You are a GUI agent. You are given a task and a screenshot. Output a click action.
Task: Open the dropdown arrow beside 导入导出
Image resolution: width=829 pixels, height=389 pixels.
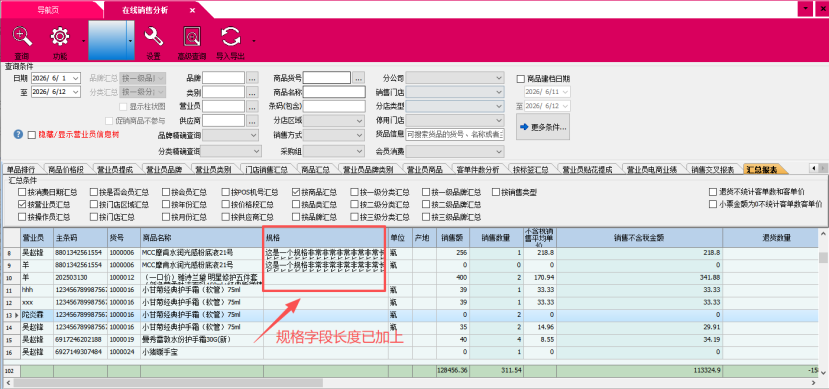[x=254, y=41]
